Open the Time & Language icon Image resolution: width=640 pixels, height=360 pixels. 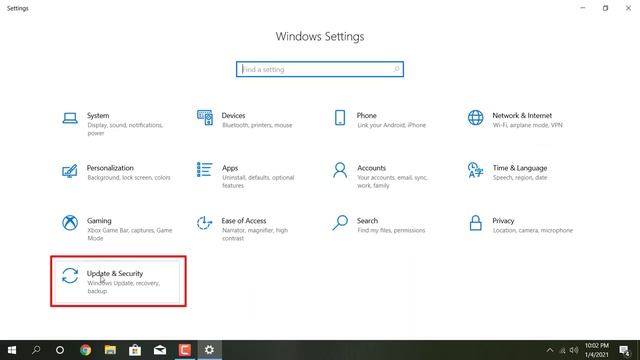coord(476,170)
